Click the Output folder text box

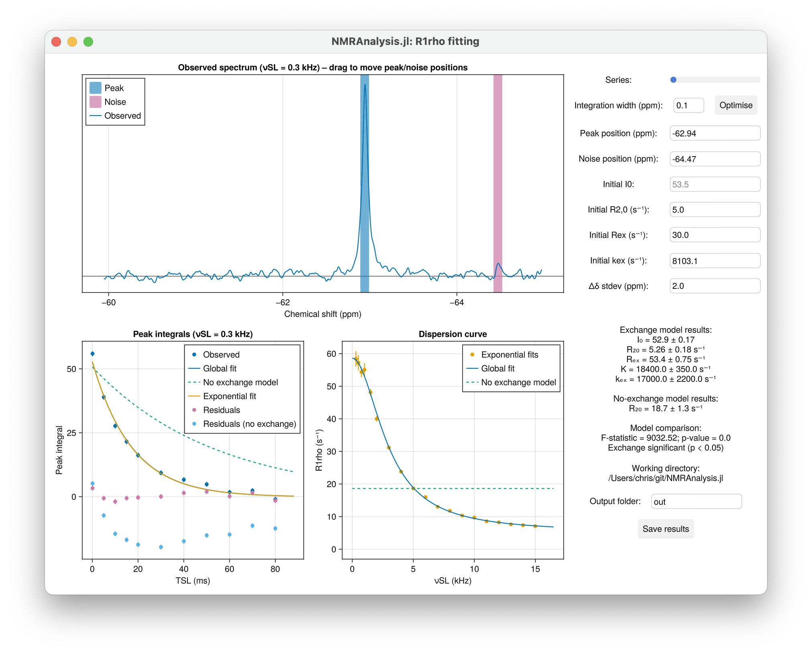[x=696, y=501]
